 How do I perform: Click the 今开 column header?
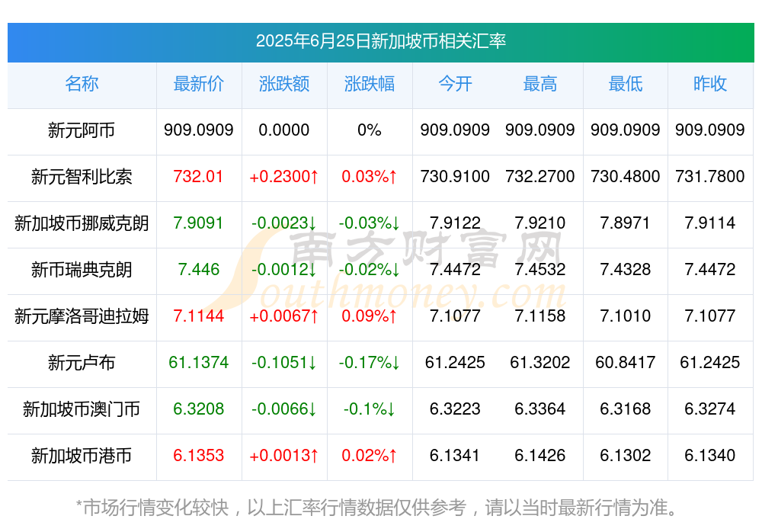pyautogui.click(x=455, y=84)
